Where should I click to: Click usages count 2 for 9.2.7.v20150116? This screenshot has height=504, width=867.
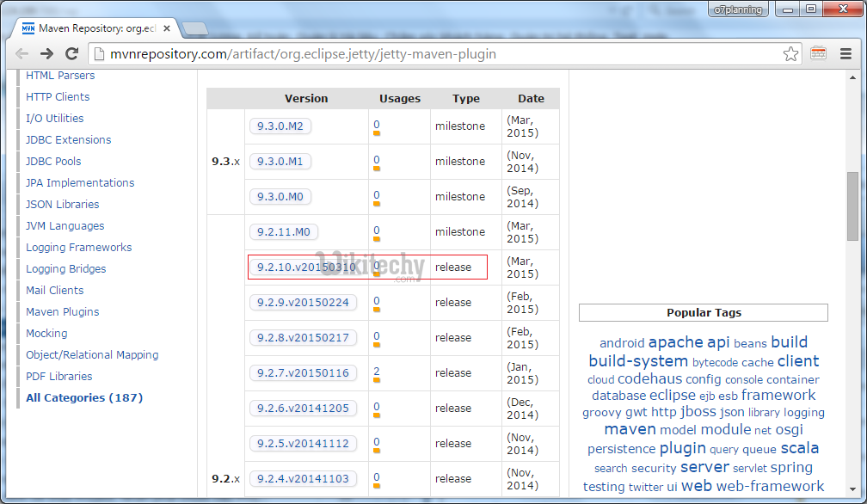click(x=377, y=372)
